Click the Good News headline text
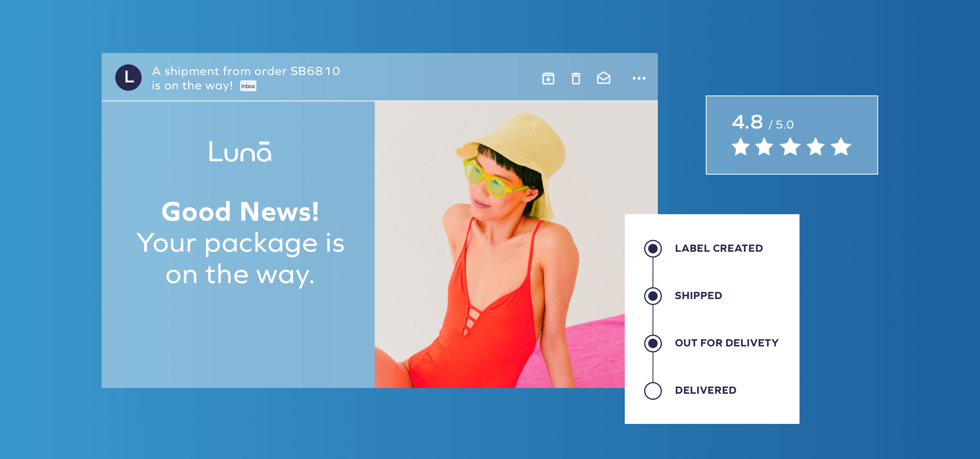This screenshot has height=459, width=980. [241, 212]
